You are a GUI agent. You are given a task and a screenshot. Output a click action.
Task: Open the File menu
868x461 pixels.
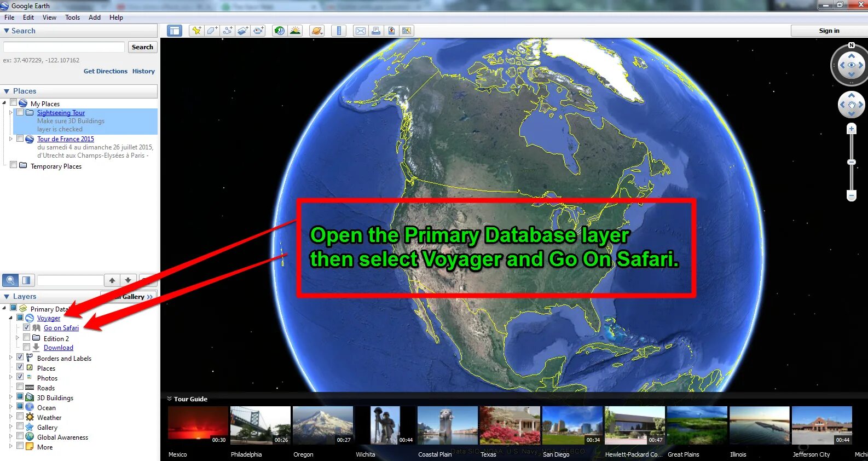pos(9,18)
